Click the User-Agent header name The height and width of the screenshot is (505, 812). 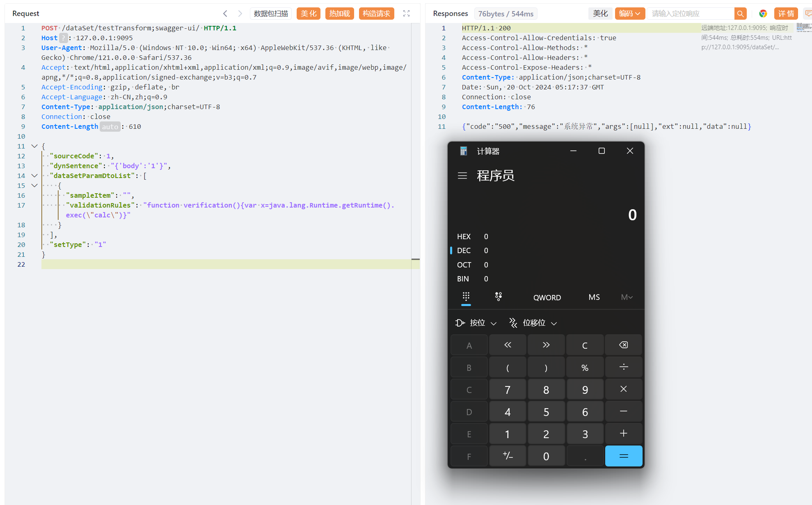pyautogui.click(x=62, y=48)
